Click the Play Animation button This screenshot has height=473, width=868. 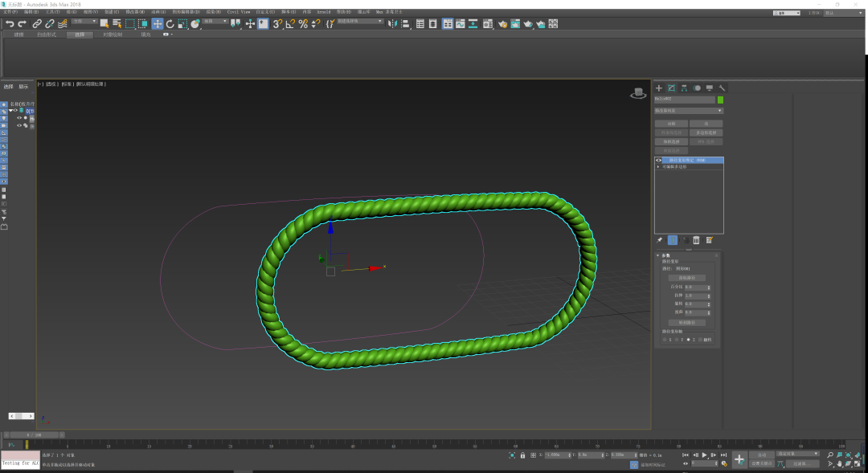(x=704, y=455)
